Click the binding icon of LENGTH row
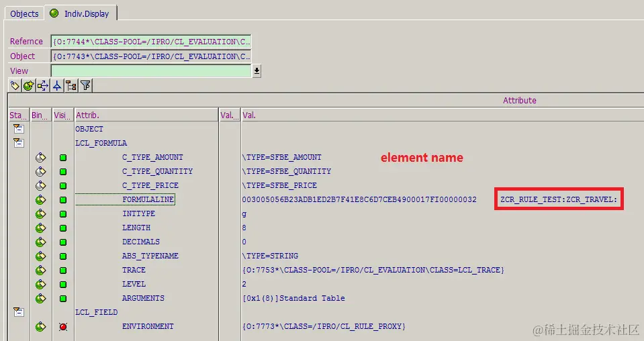This screenshot has width=644, height=341. [40, 228]
